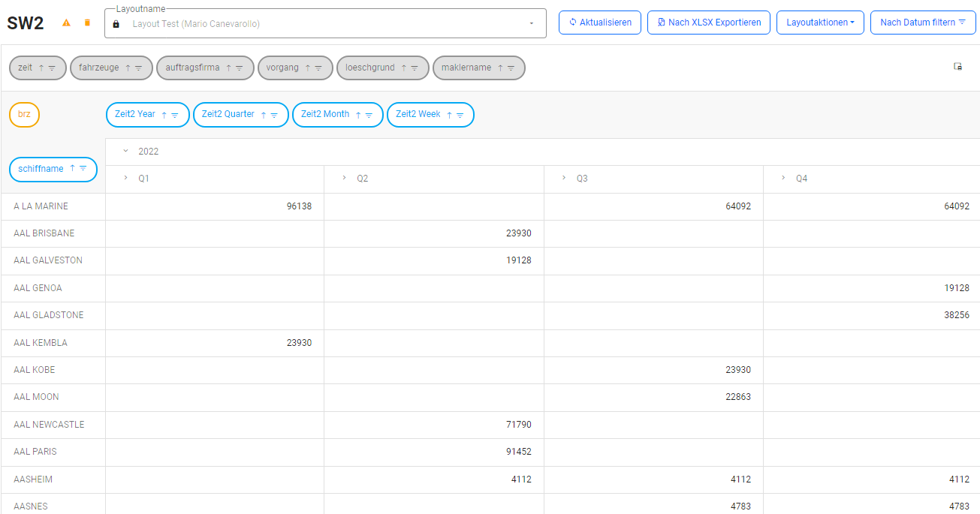
Task: Open the Layoutaktionen menu
Action: click(x=820, y=23)
